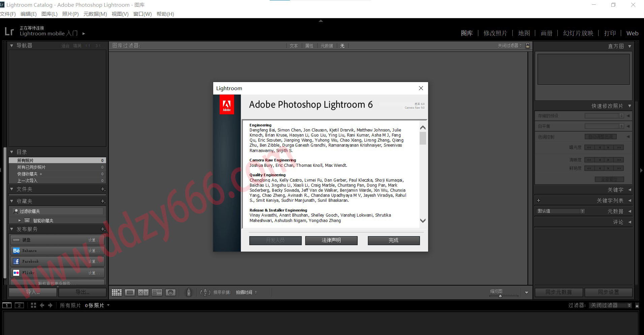Click the Adobe logo in About dialog
644x335 pixels.
227,105
